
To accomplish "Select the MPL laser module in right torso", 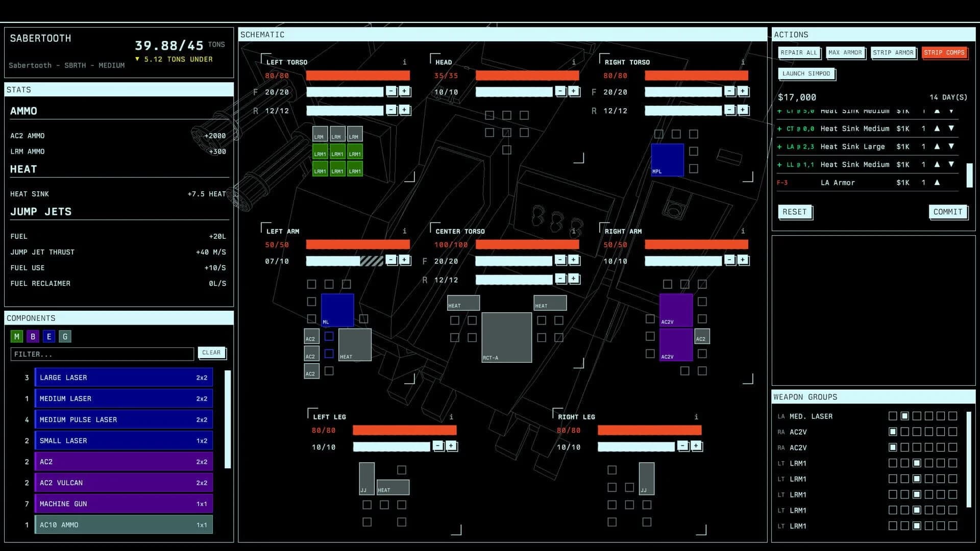I will coord(667,159).
